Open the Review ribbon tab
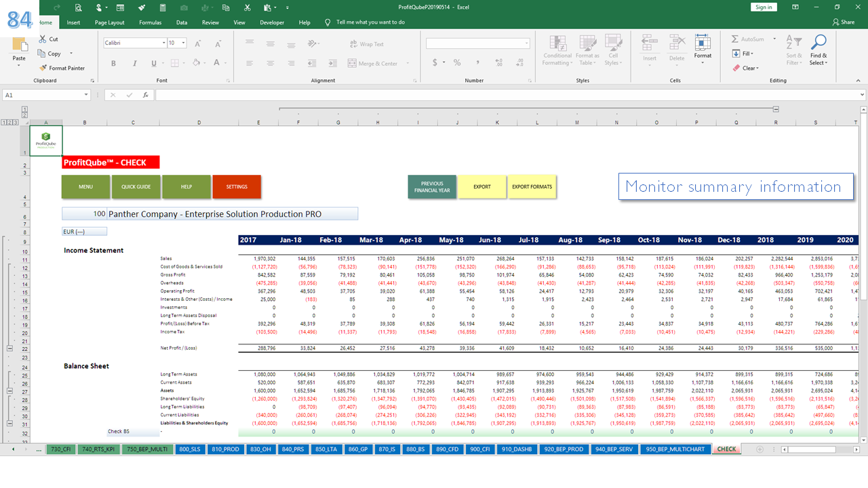Viewport: 868px width, 488px height. click(x=210, y=22)
